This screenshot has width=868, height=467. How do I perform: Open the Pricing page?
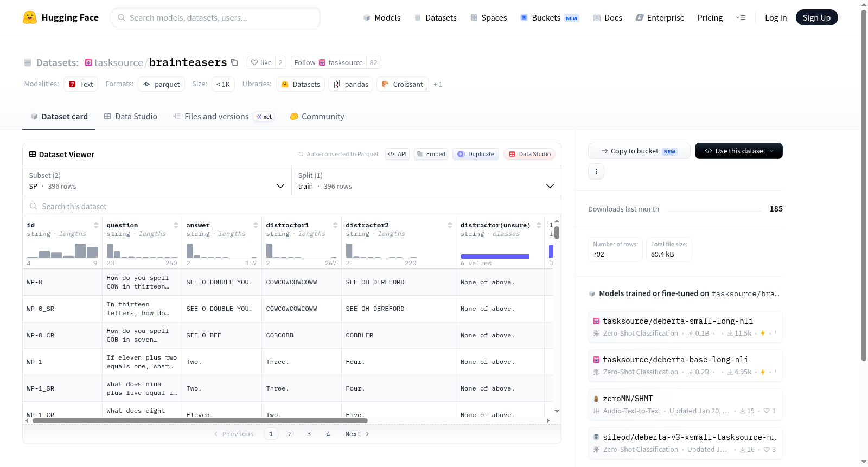710,17
